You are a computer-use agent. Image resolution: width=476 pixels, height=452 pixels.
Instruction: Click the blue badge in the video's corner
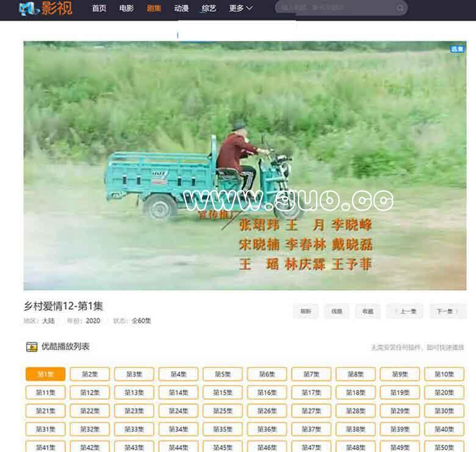pyautogui.click(x=457, y=49)
